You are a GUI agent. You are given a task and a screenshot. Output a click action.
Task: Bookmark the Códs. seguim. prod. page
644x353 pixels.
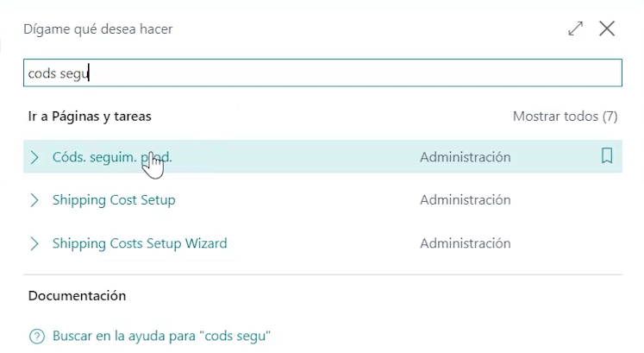(x=607, y=156)
